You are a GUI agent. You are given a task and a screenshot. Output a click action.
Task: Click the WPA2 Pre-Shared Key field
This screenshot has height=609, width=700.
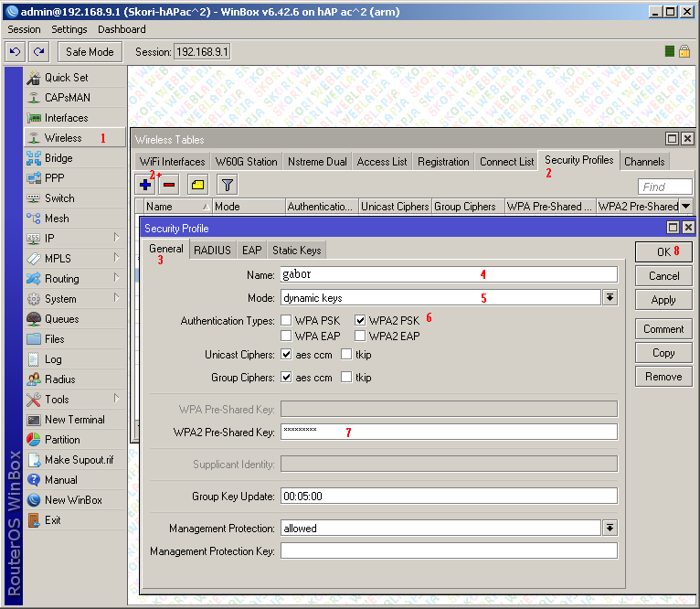click(448, 432)
